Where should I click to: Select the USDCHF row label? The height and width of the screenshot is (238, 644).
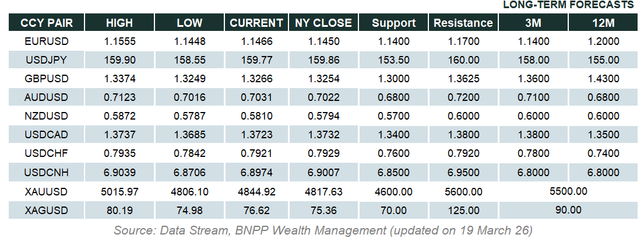coord(46,153)
